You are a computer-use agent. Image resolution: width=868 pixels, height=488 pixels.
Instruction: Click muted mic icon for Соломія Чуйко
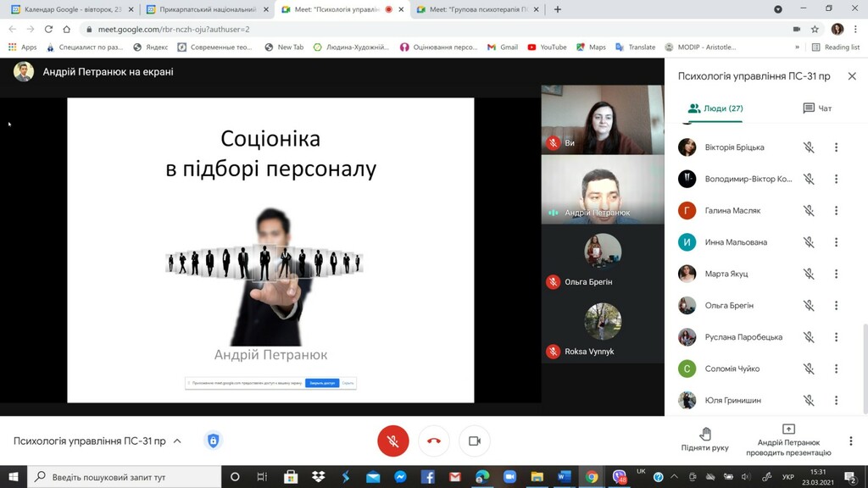click(809, 369)
